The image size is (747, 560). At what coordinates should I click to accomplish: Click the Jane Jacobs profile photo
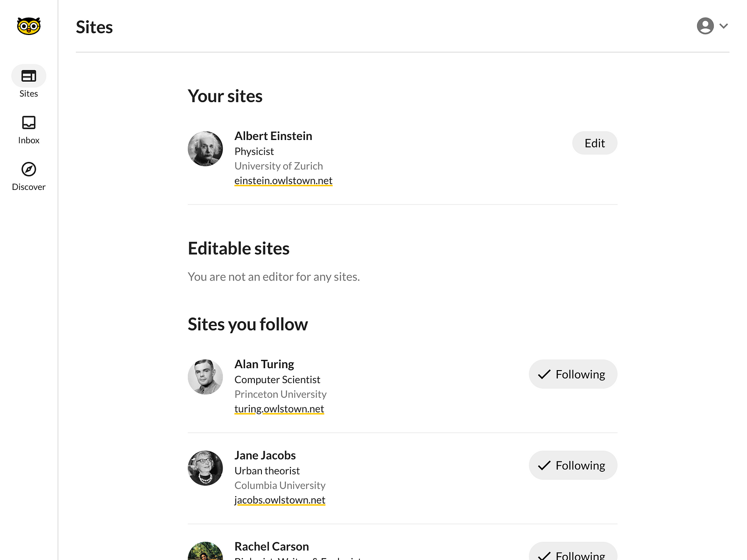(205, 468)
